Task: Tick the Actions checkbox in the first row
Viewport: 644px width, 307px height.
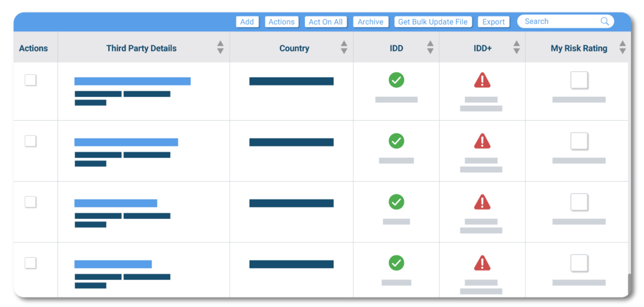Action: click(30, 80)
